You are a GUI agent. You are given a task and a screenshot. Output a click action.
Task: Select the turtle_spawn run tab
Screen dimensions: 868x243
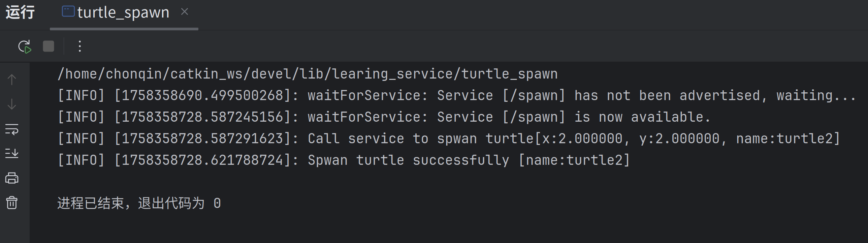coord(123,13)
